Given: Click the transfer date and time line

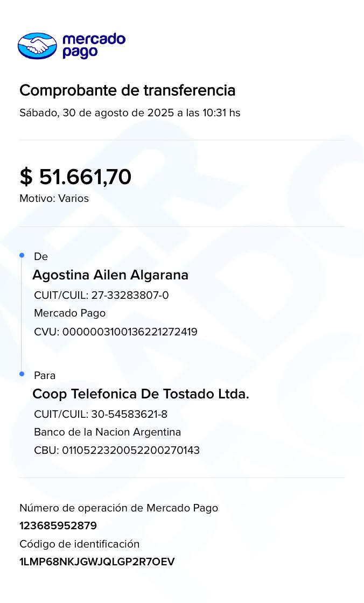Looking at the screenshot, I should [130, 113].
